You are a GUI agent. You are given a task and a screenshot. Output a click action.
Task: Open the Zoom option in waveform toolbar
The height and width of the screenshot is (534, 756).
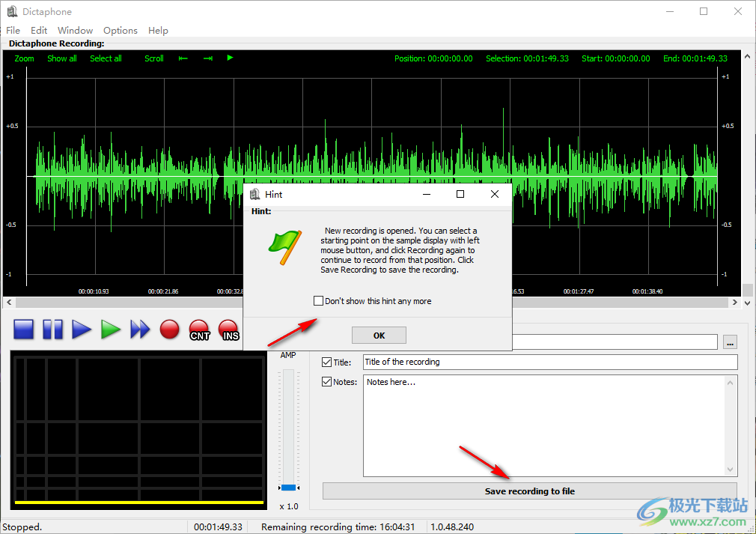click(x=25, y=58)
